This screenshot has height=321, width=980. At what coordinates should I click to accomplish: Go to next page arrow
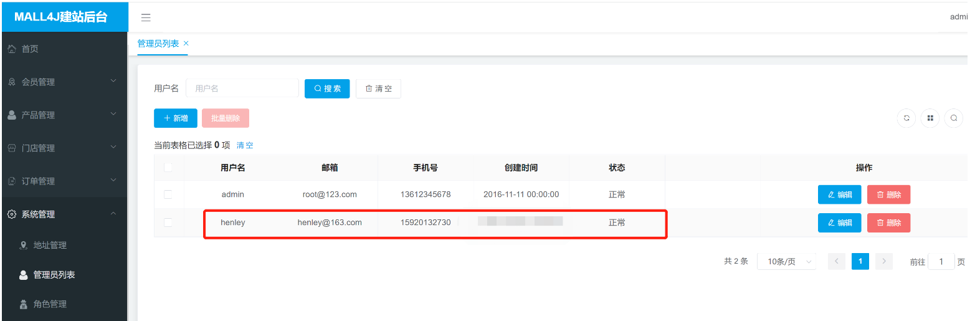(884, 261)
